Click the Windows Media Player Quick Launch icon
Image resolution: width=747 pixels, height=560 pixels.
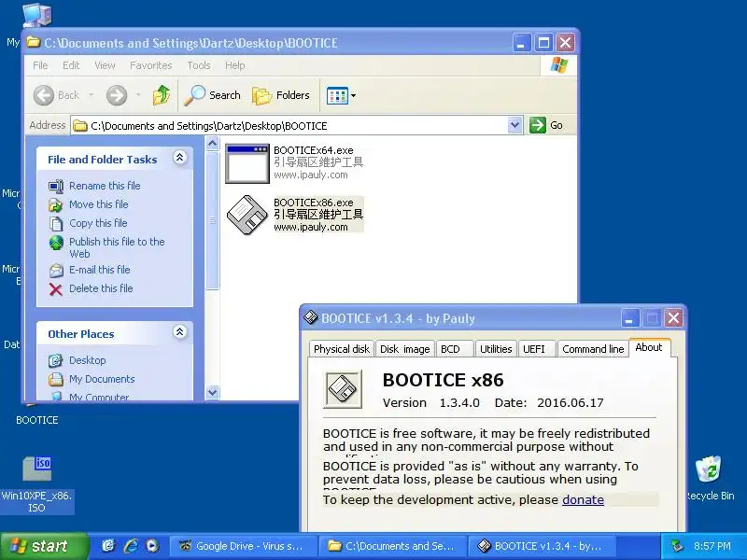152,546
